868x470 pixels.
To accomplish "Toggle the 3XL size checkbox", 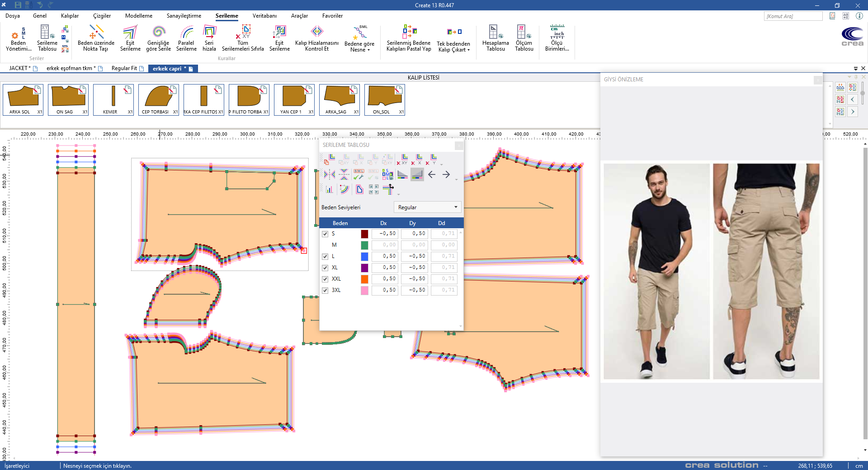I will click(325, 291).
